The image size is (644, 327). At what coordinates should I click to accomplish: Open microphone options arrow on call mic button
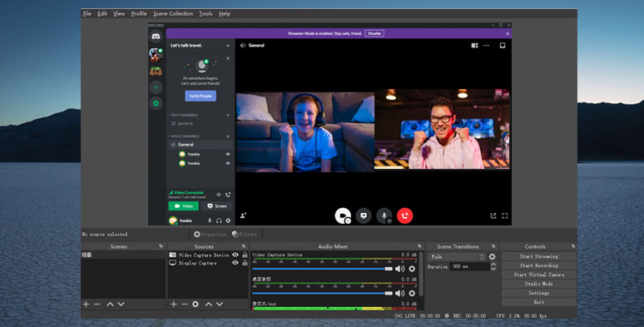[x=389, y=221]
